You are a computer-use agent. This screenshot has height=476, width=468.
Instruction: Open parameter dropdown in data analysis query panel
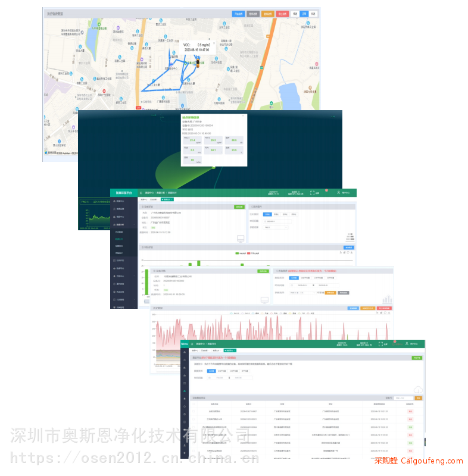(x=275, y=227)
